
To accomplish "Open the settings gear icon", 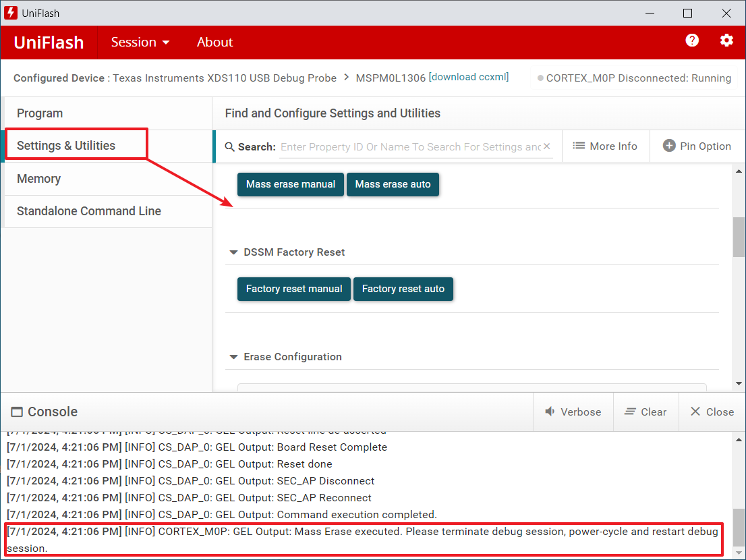I will tap(726, 40).
